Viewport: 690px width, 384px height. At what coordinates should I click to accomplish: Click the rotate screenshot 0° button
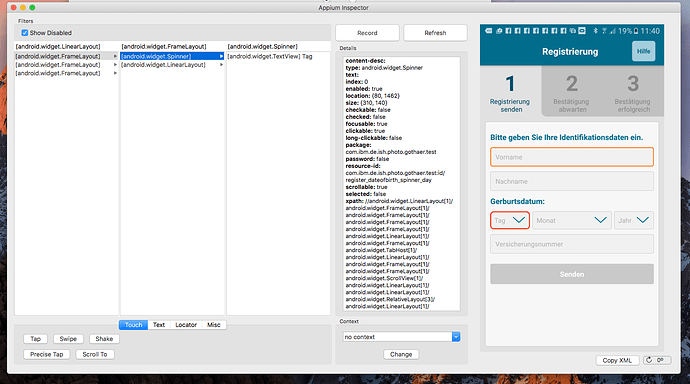[657, 360]
